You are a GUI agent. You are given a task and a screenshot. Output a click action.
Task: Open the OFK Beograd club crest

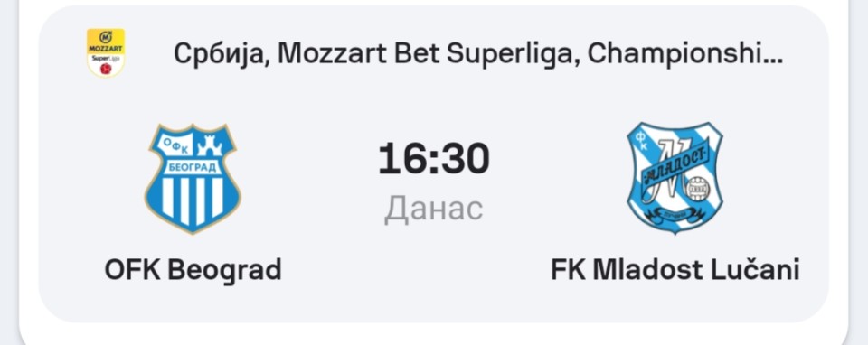click(x=193, y=179)
